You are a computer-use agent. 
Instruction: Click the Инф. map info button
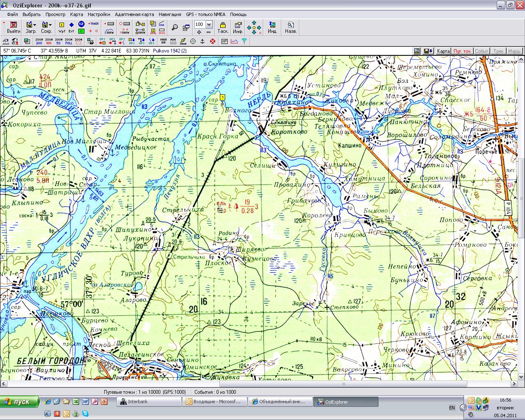(238, 27)
